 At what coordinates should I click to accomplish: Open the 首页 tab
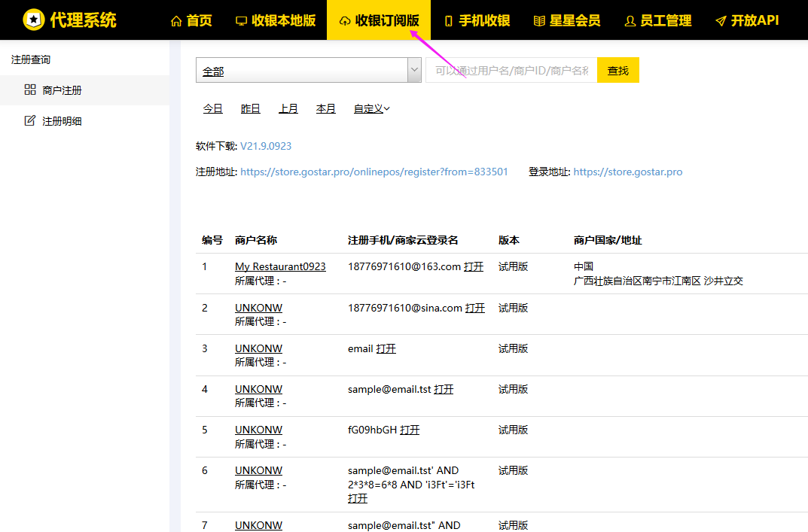tap(191, 20)
